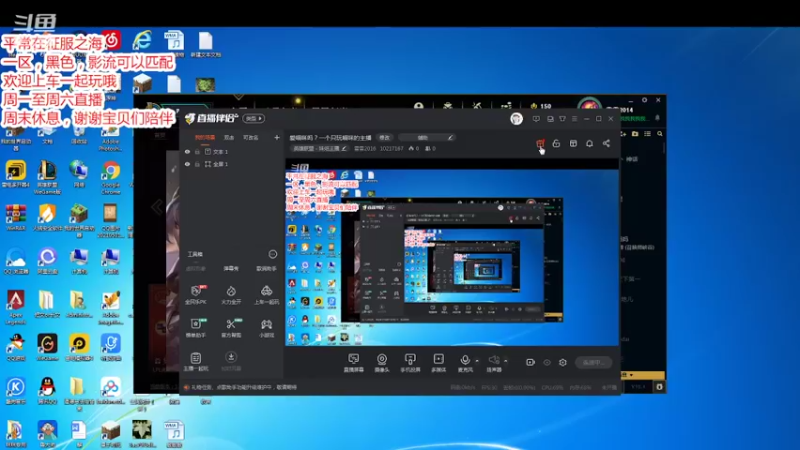The image size is (800, 450).
Task: Open the Apex Legends desktop shortcut
Action: [16, 307]
